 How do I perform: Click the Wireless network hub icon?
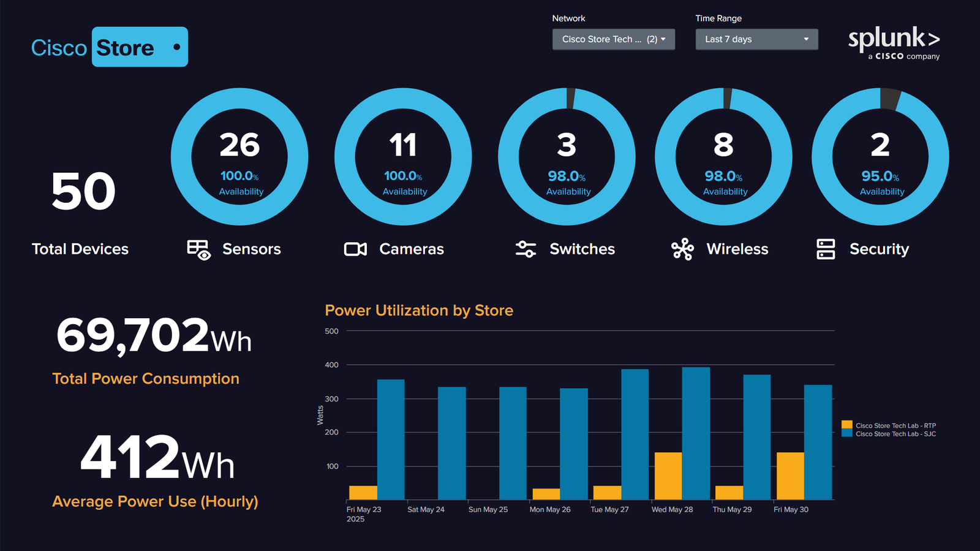682,249
